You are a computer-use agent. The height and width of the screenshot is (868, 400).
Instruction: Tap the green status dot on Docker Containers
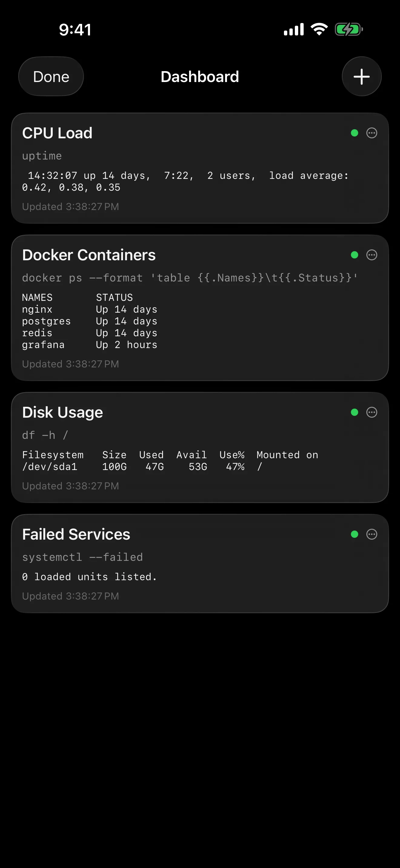pos(354,255)
